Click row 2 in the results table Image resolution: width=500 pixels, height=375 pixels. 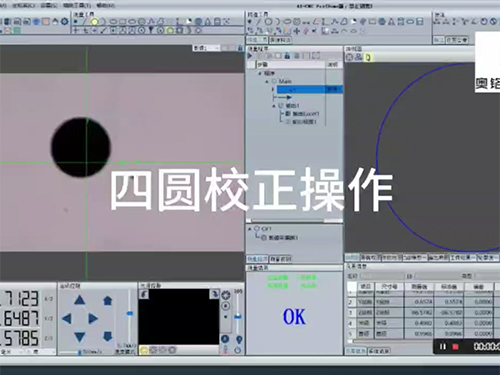click(x=423, y=302)
